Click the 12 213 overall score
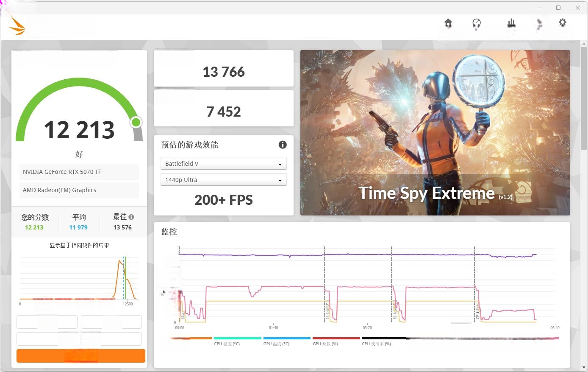 79,130
